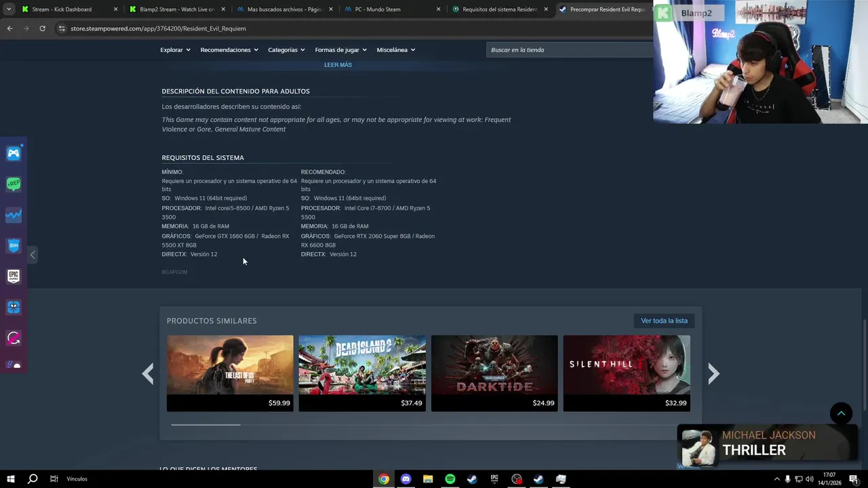The height and width of the screenshot is (488, 868).
Task: Reload the Steam store page
Action: coord(42,28)
